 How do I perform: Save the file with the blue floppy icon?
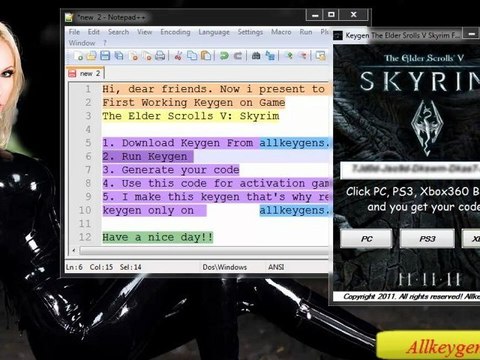[x=105, y=56]
